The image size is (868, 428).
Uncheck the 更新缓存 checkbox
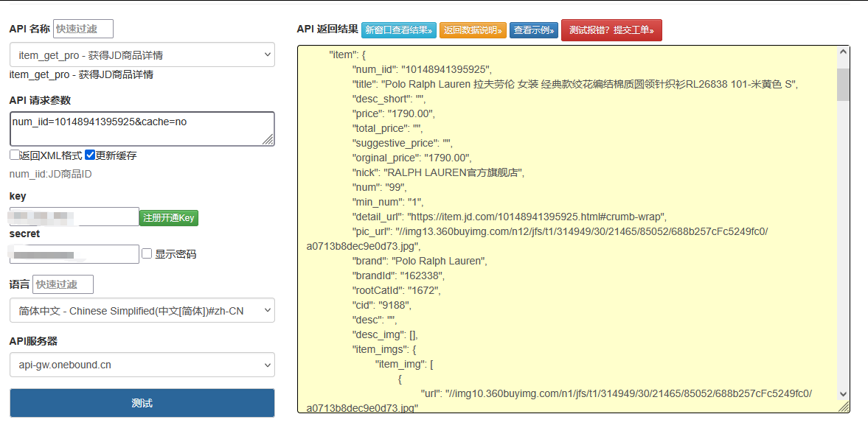click(88, 155)
